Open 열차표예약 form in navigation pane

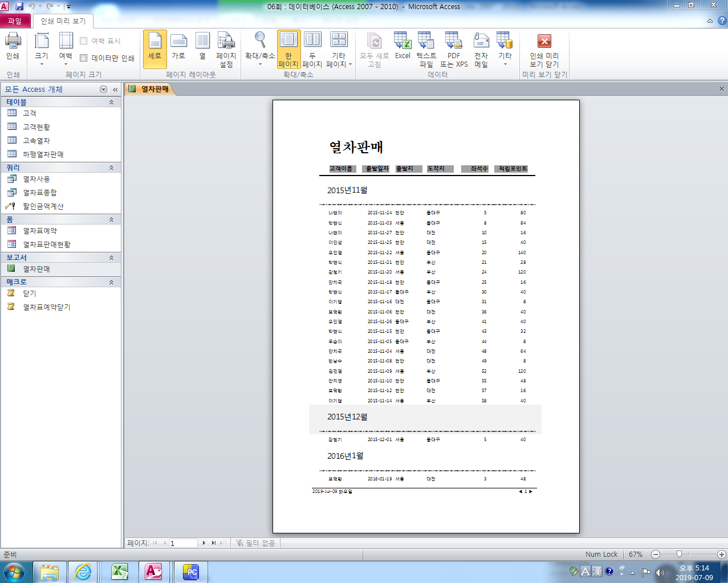click(40, 231)
